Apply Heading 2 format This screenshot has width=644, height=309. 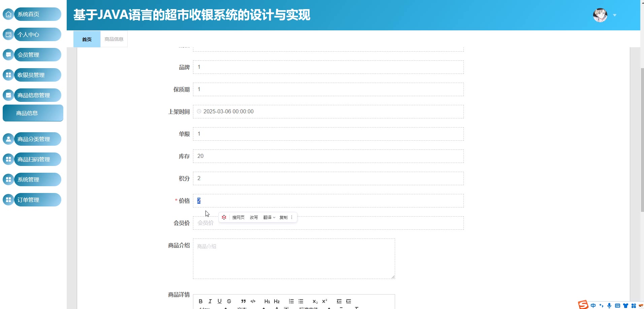pos(277,301)
